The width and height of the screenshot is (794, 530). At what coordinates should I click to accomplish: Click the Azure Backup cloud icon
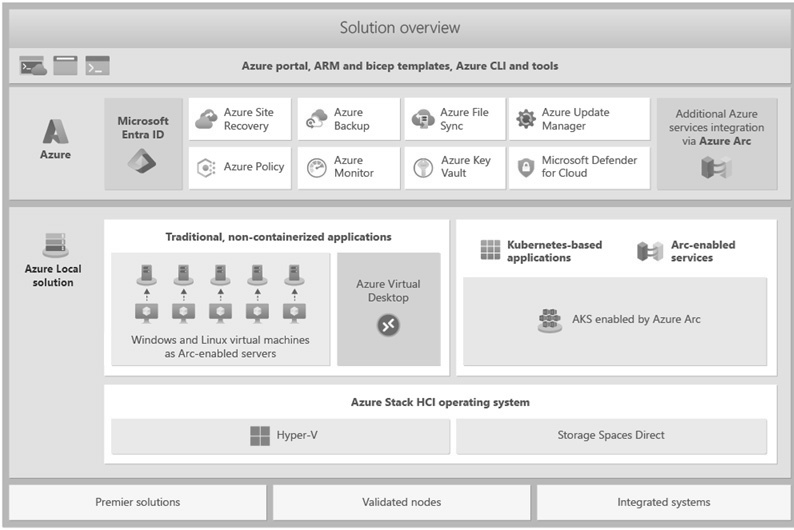(316, 119)
